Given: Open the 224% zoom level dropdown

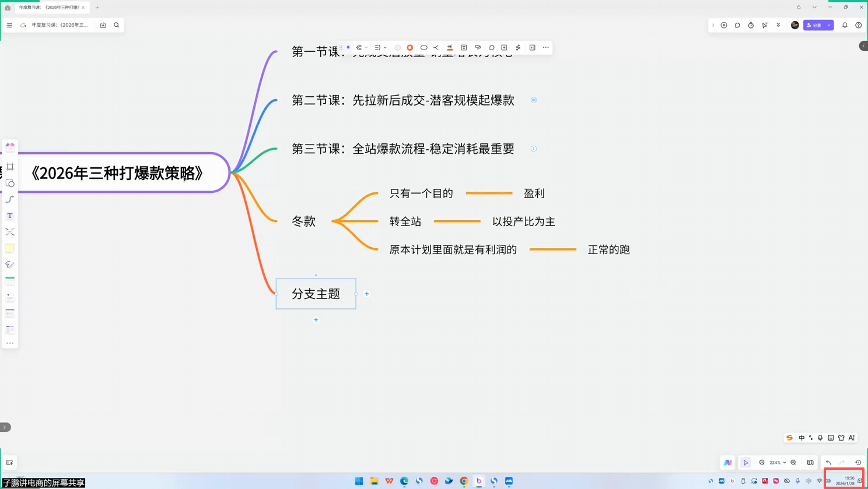Looking at the screenshot, I should pyautogui.click(x=778, y=463).
